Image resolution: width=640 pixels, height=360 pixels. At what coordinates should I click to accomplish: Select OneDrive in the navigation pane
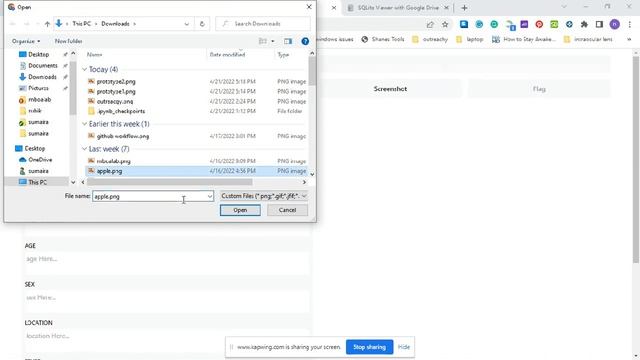tap(40, 160)
